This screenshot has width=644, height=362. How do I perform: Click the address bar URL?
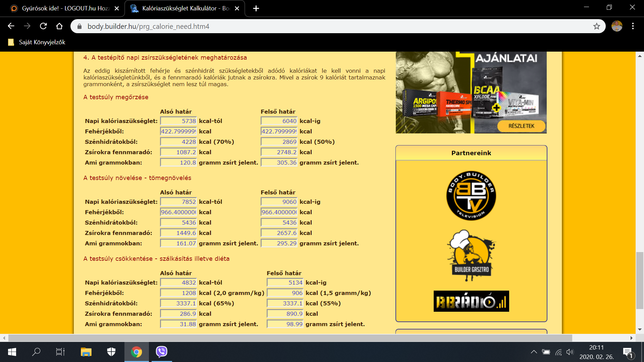click(148, 26)
